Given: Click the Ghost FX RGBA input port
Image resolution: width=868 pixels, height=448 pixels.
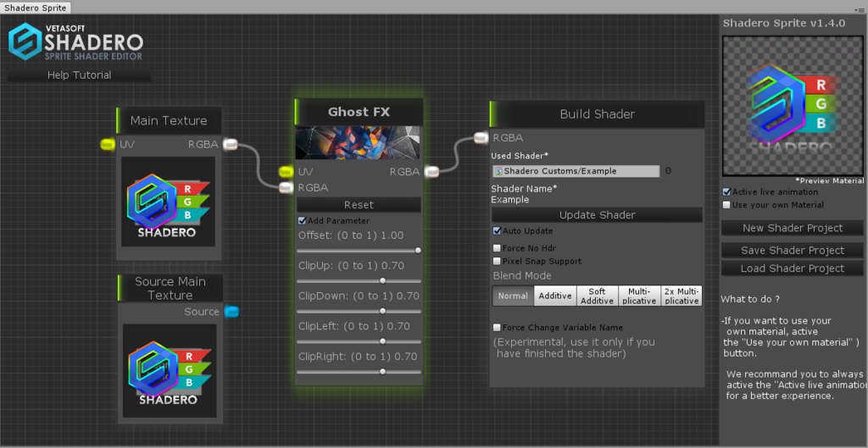Looking at the screenshot, I should click(286, 187).
